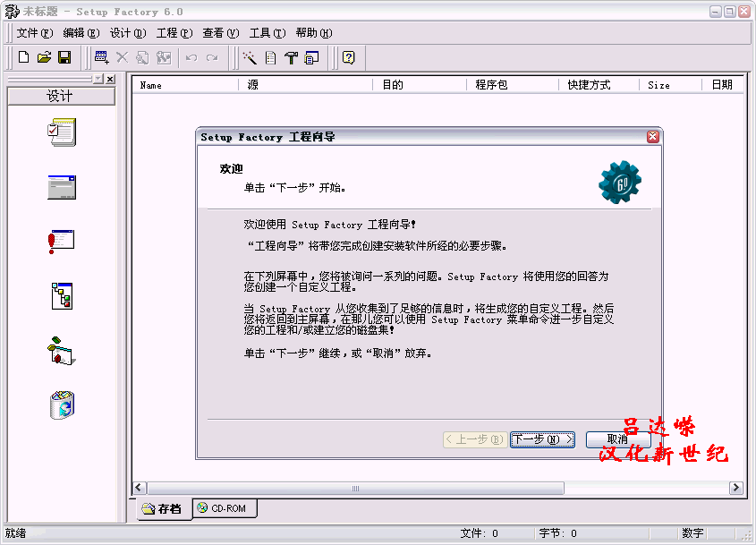Open help with the question mark toolbar icon
756x545 pixels.
click(350, 57)
